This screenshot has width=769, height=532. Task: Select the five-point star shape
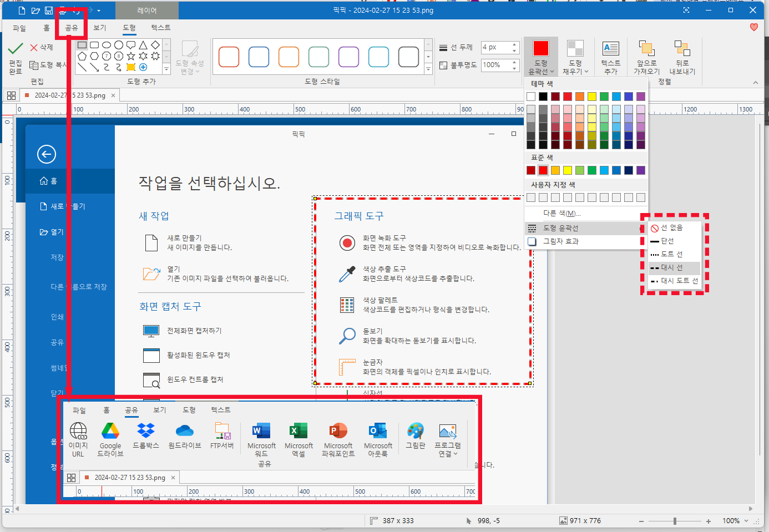pyautogui.click(x=131, y=56)
